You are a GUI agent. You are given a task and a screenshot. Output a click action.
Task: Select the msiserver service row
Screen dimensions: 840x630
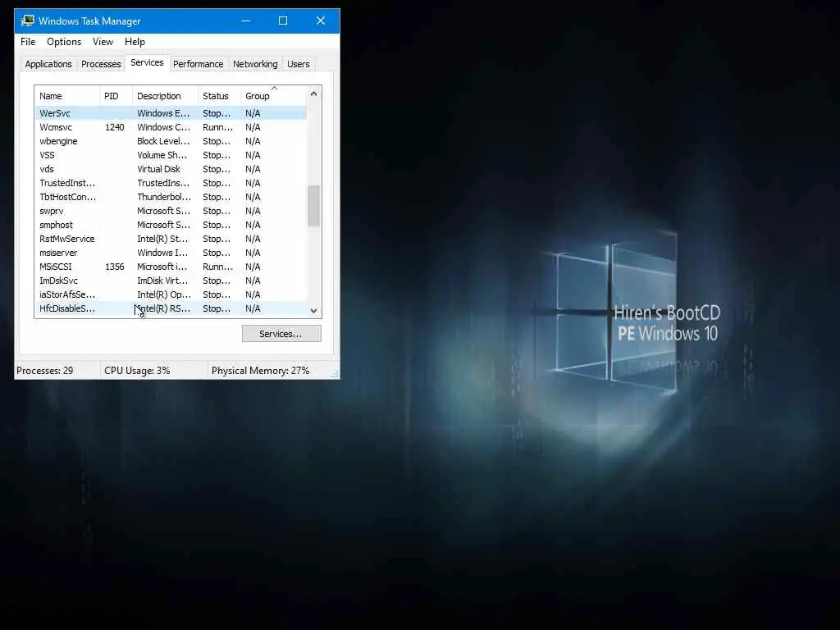pos(171,253)
